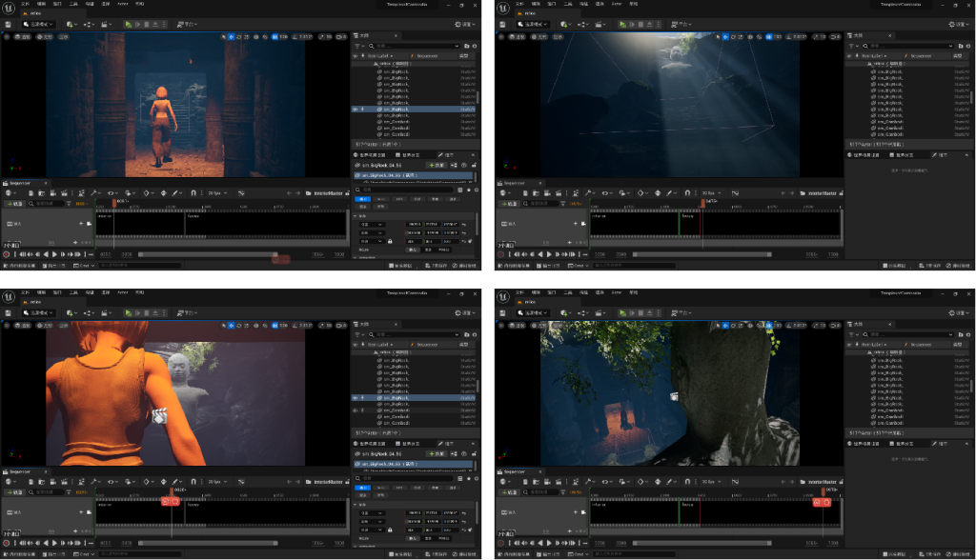976x560 pixels.
Task: Open the 30 fps dropdown in top-left Sequencer
Action: point(216,192)
